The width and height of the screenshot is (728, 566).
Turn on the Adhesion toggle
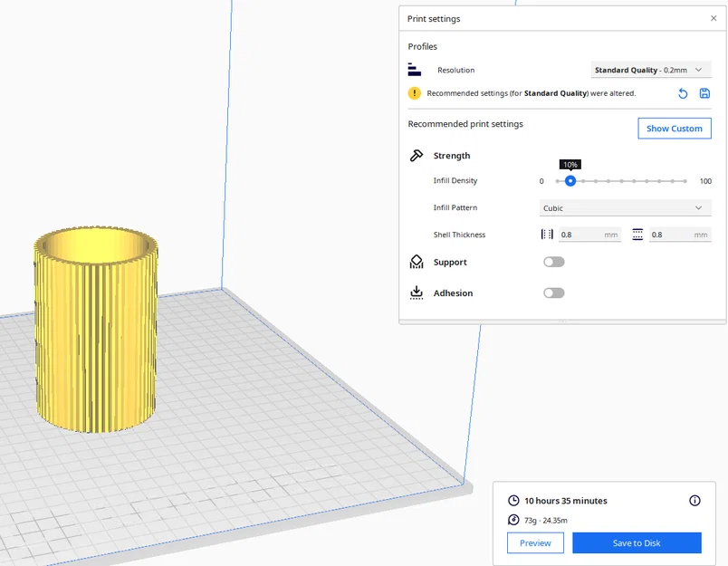tap(554, 293)
